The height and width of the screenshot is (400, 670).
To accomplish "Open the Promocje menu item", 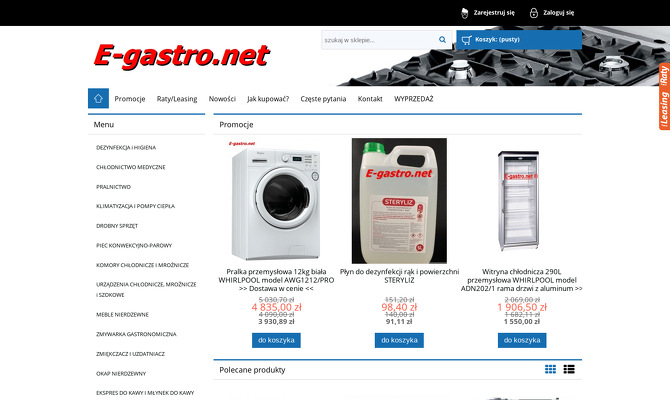I will 130,99.
